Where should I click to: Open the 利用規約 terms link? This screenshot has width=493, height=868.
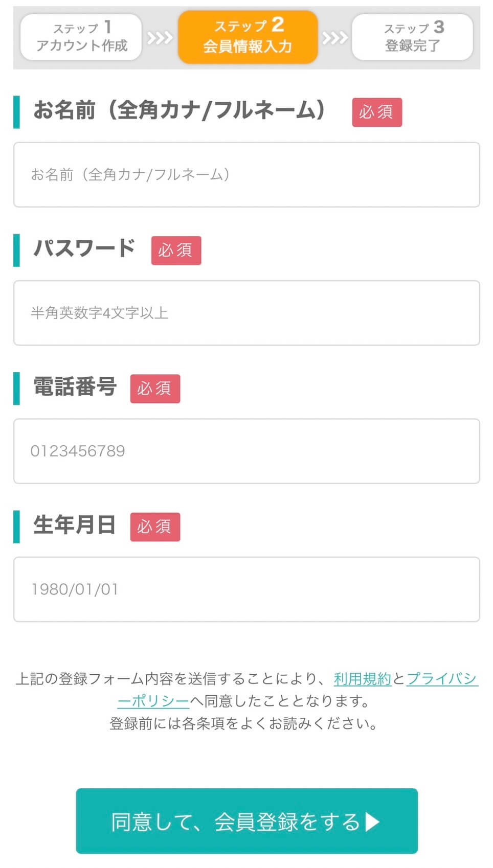tap(362, 679)
